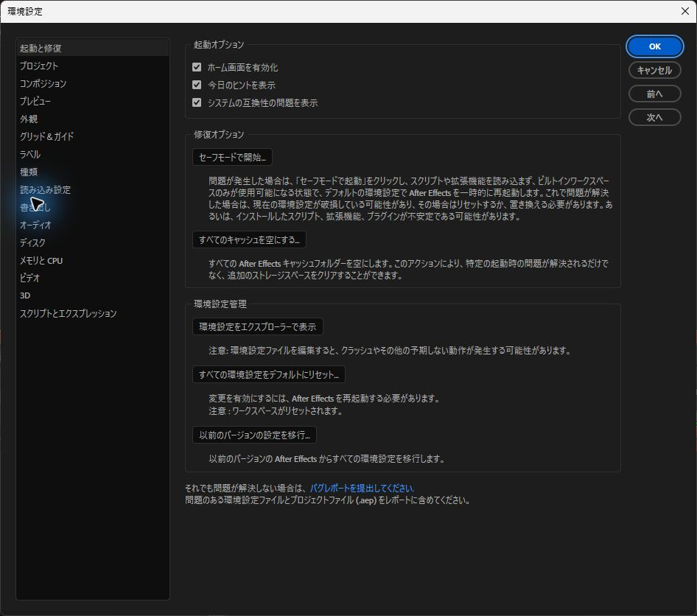
Task: Switch to プレビュー settings
Action: [92, 102]
